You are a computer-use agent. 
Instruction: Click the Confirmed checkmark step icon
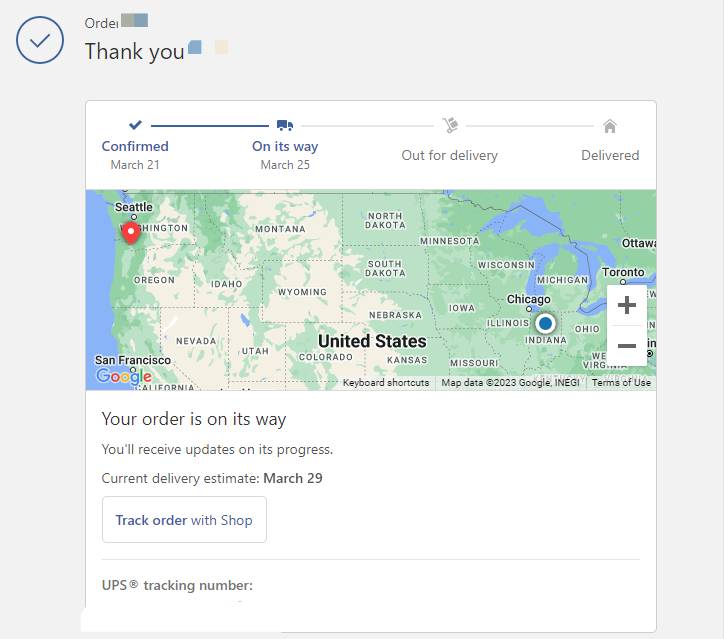pyautogui.click(x=135, y=125)
